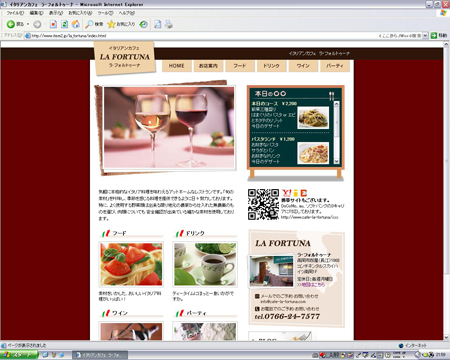Open the Tools menu

105,13
